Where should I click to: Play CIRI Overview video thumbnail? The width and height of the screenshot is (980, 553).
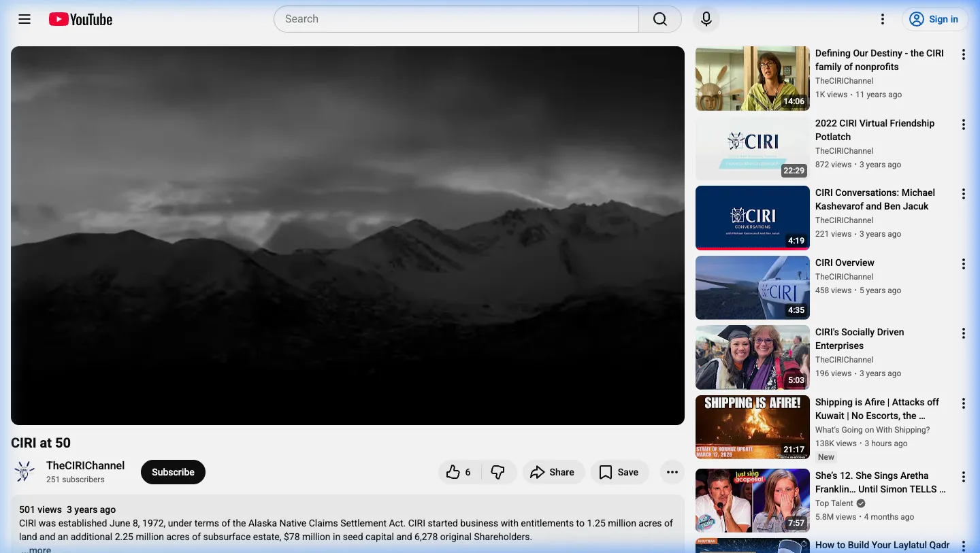point(753,288)
